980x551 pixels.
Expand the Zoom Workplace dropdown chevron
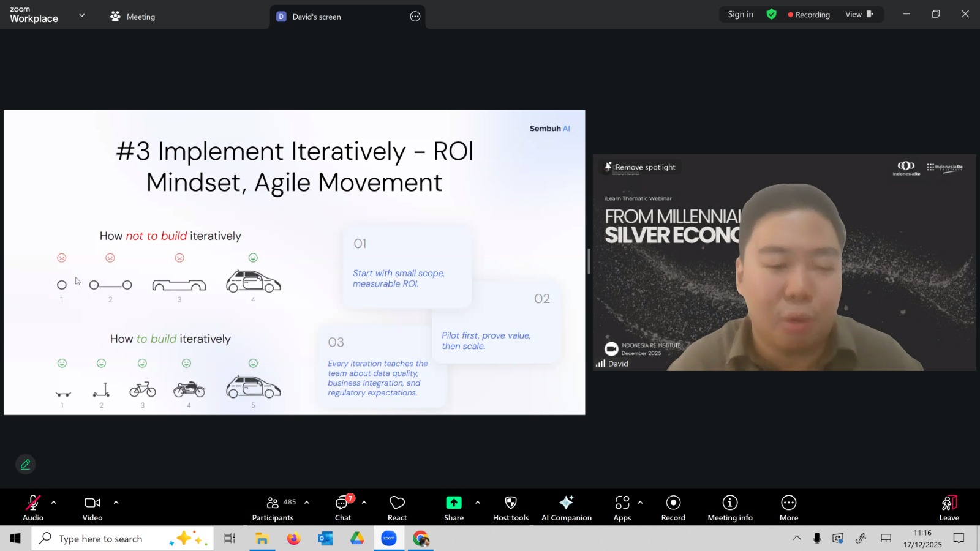click(x=82, y=15)
